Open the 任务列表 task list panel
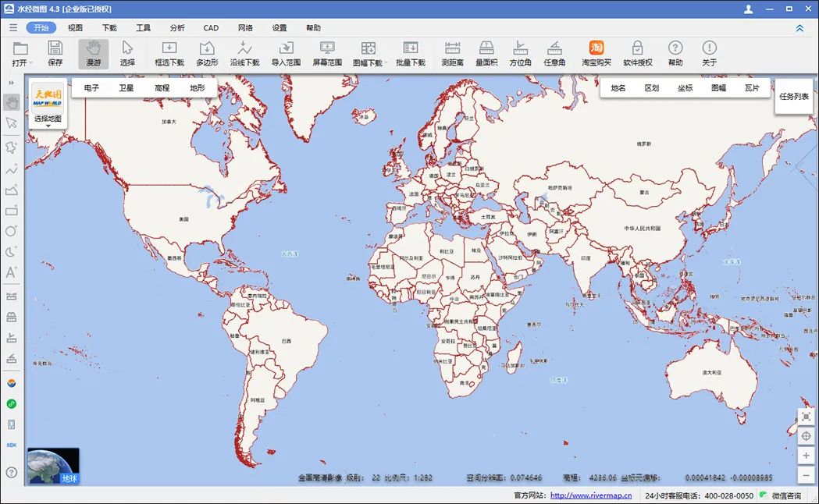This screenshot has height=504, width=819. click(794, 96)
